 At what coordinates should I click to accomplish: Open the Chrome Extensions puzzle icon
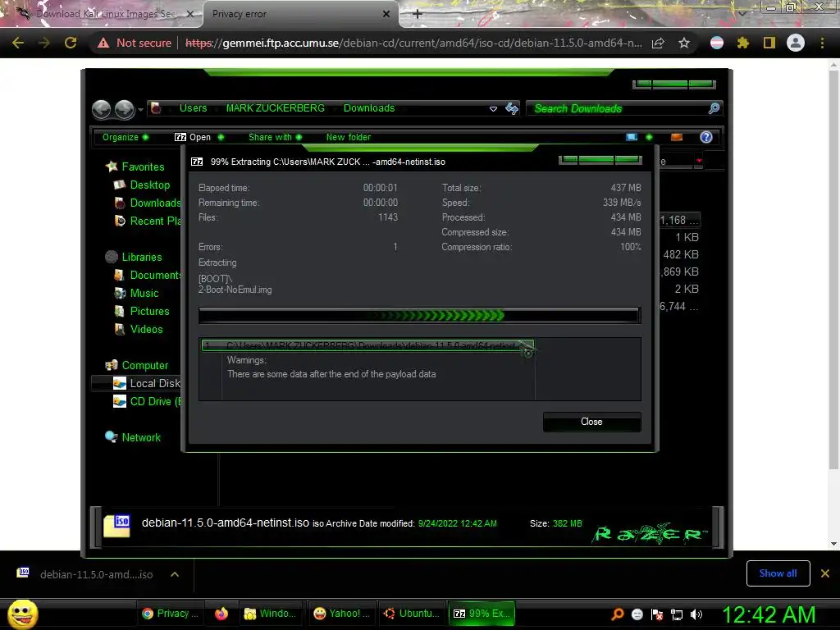pyautogui.click(x=743, y=43)
